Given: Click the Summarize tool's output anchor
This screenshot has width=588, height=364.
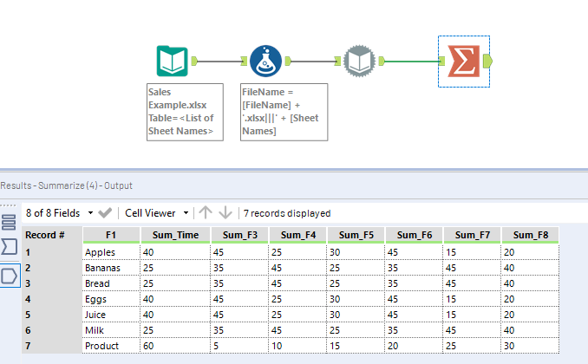Looking at the screenshot, I should click(x=487, y=61).
